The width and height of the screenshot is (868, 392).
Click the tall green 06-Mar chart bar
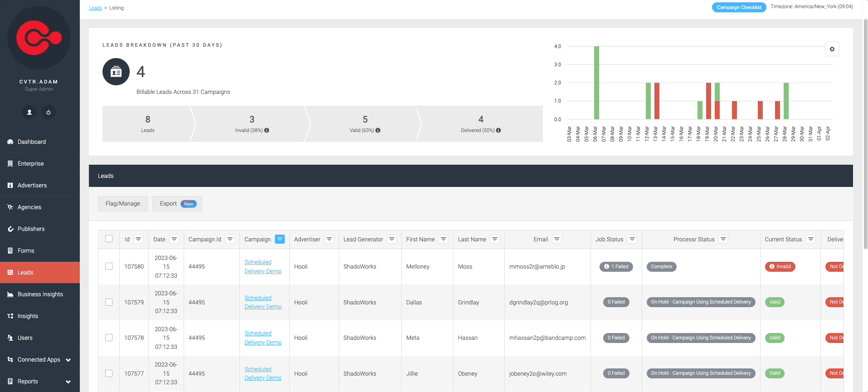596,83
